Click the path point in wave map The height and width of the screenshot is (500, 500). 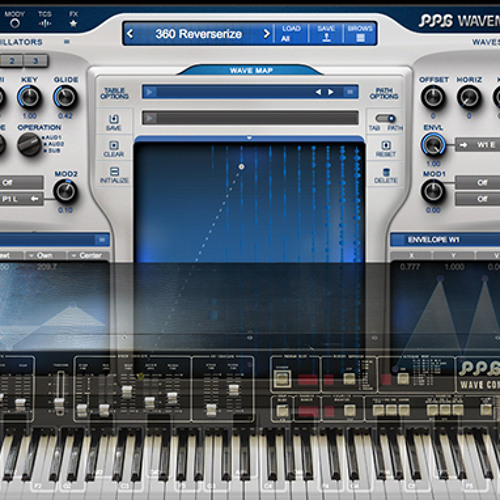tap(241, 166)
